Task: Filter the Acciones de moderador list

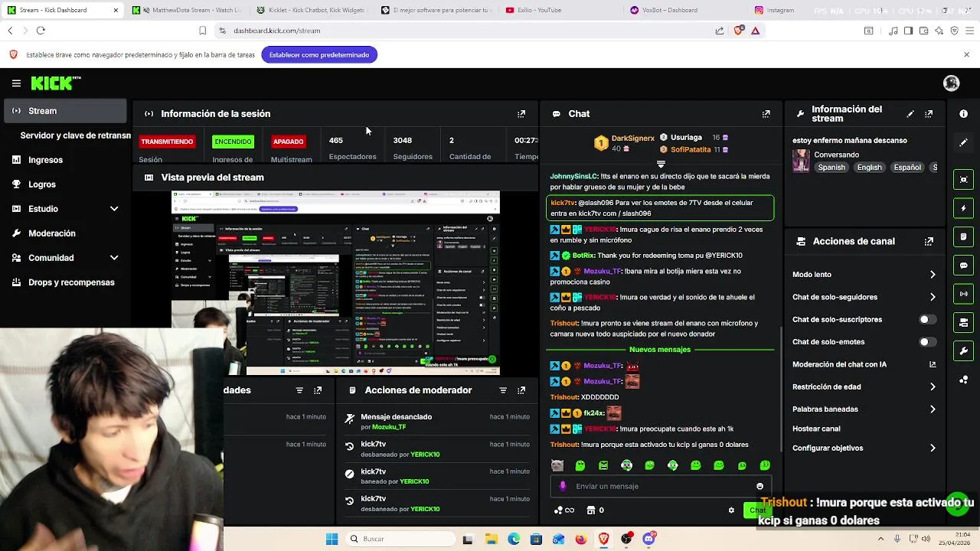Action: click(x=503, y=390)
